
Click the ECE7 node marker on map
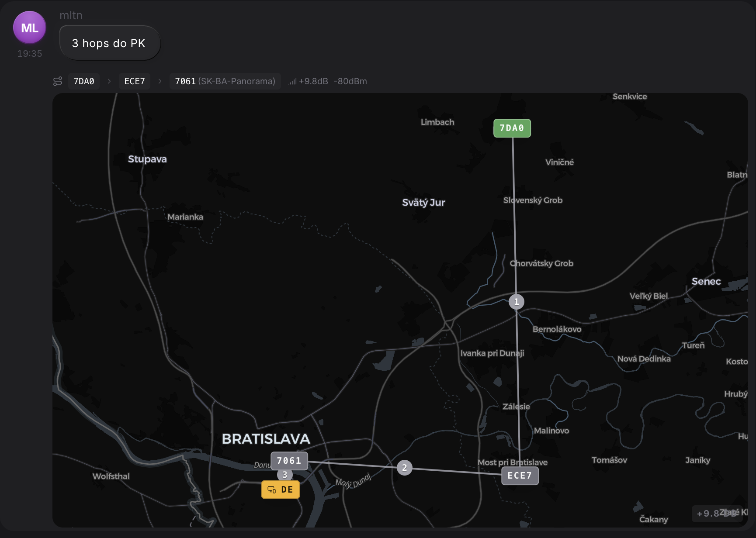pos(520,476)
